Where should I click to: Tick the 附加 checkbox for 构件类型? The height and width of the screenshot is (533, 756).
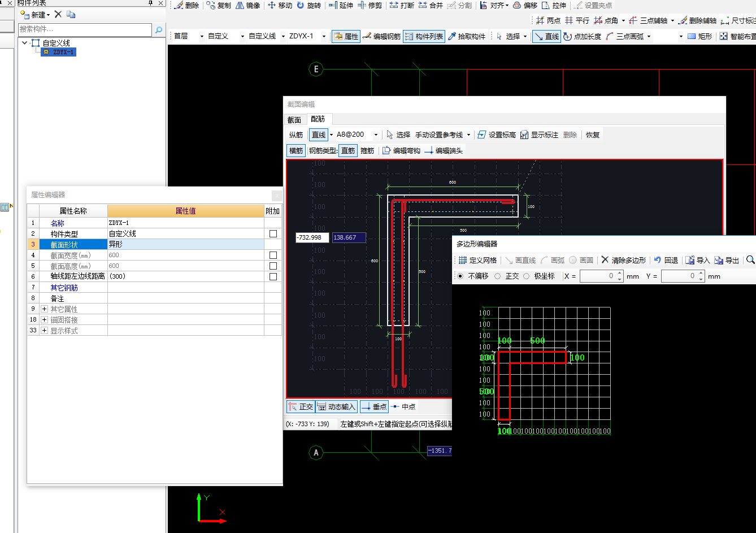pos(273,233)
